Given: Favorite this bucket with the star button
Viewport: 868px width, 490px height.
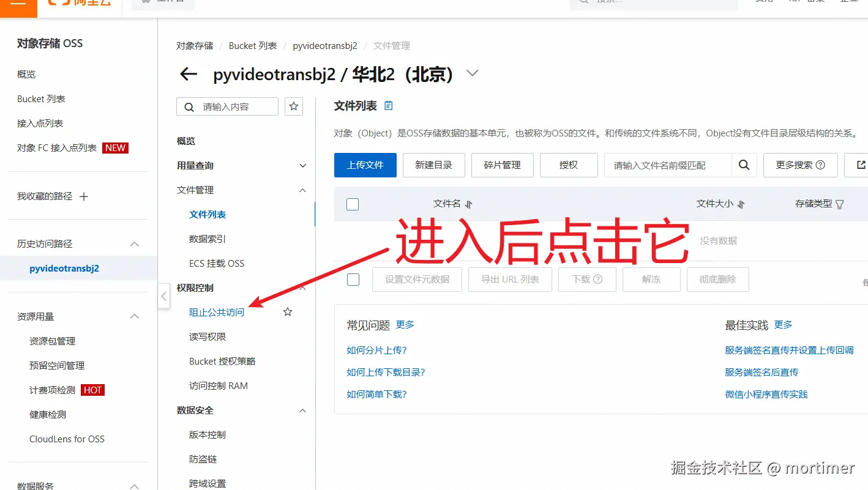Looking at the screenshot, I should 294,106.
